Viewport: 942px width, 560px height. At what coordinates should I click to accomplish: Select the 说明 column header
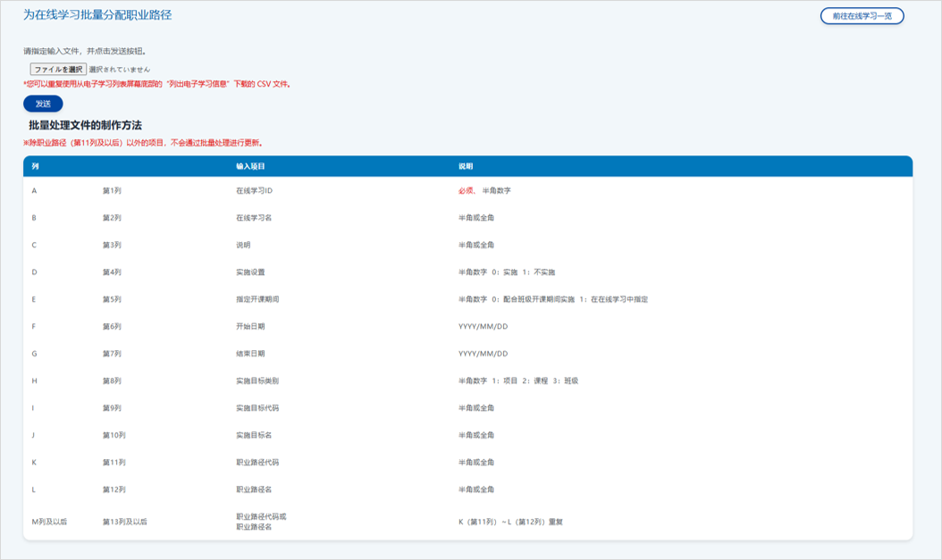(466, 167)
